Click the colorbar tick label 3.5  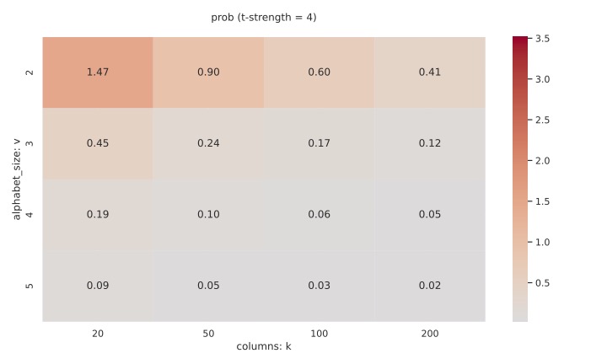coord(543,39)
